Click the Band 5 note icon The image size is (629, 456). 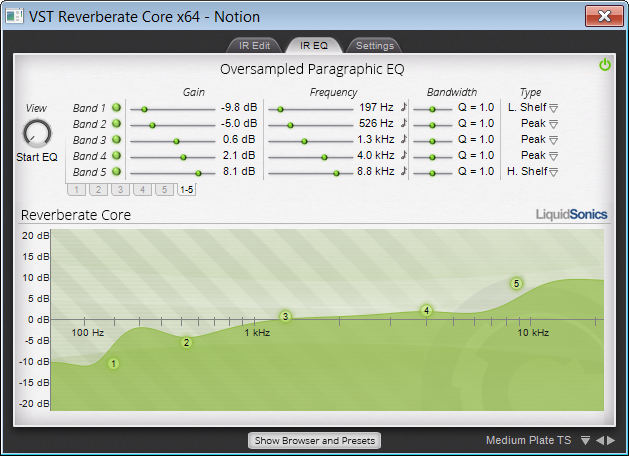(x=404, y=171)
